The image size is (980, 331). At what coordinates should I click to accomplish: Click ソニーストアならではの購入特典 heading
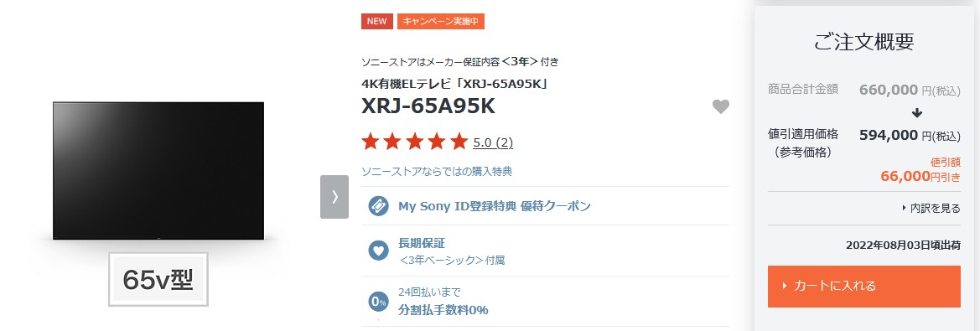437,171
